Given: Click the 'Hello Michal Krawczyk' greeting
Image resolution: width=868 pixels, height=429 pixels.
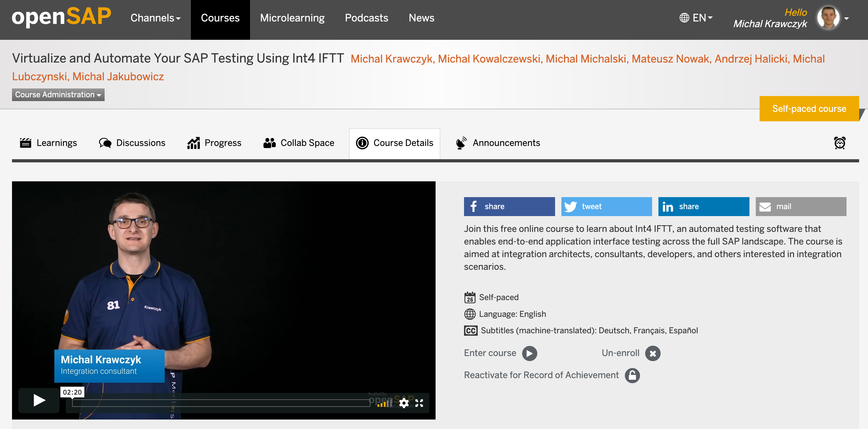Looking at the screenshot, I should (770, 18).
